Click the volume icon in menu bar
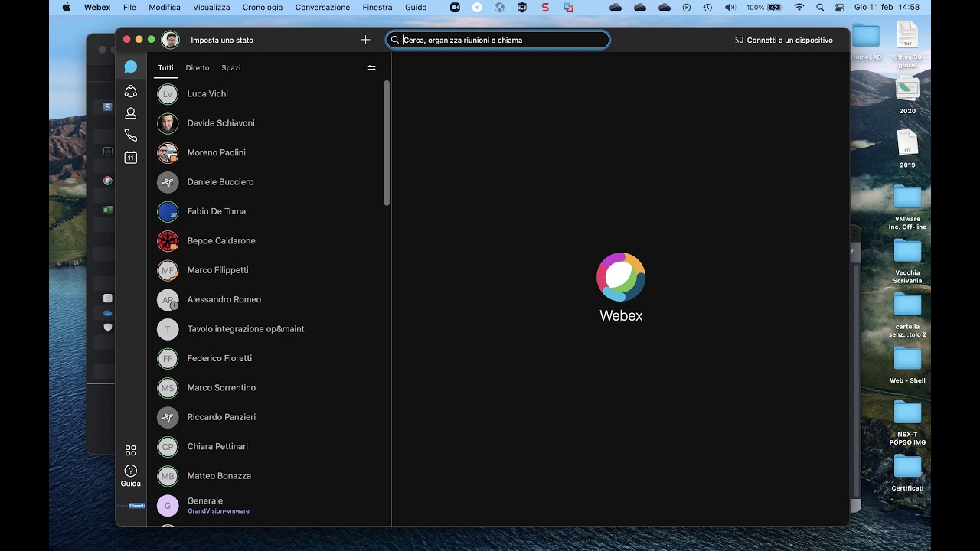Image resolution: width=980 pixels, height=551 pixels. (x=730, y=7)
